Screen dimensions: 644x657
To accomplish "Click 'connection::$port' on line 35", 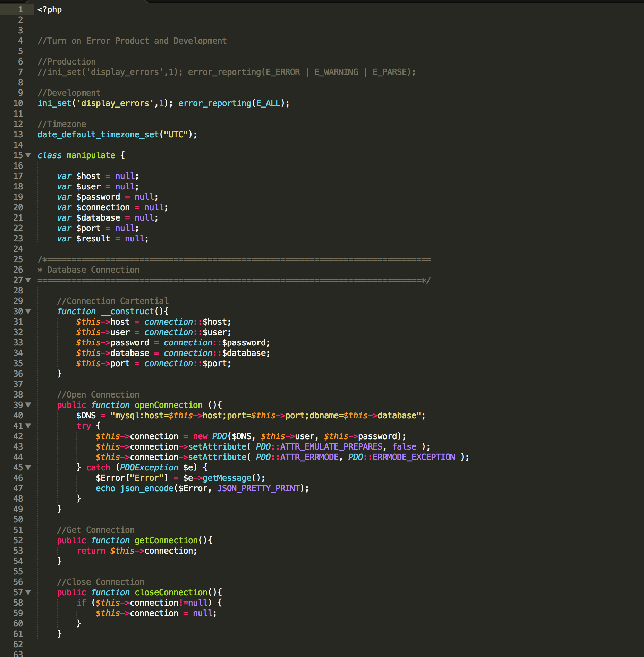I will pos(186,364).
